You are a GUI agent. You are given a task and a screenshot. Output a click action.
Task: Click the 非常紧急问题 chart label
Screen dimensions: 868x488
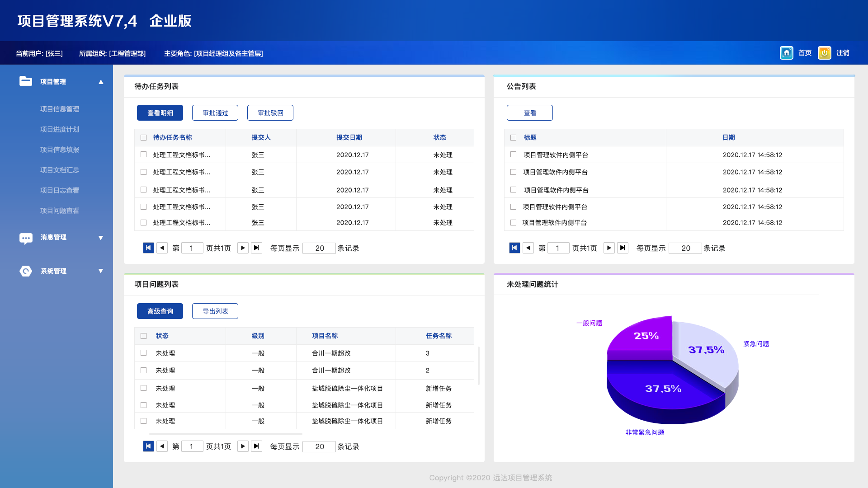pos(645,432)
